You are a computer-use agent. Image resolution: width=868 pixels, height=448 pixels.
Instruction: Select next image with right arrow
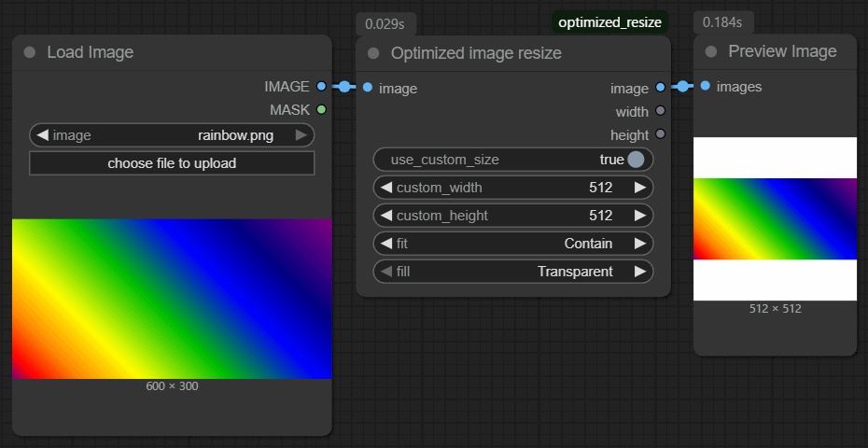(x=301, y=135)
